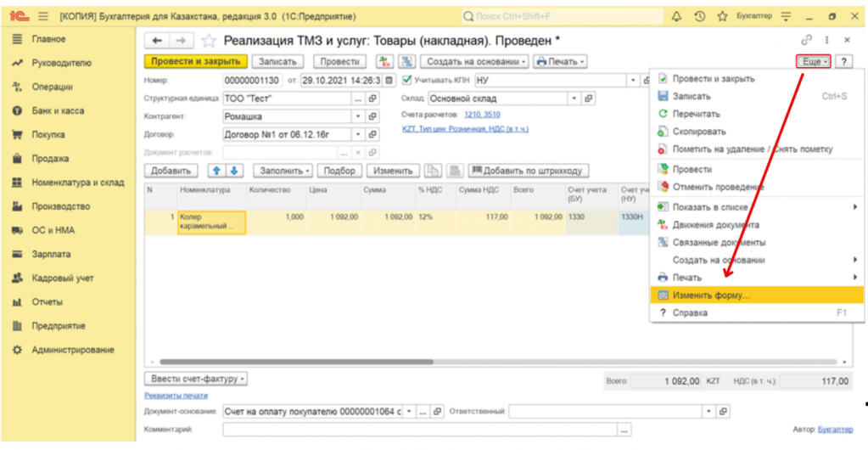
Task: Select Изменить форму menu item
Action: 711,295
